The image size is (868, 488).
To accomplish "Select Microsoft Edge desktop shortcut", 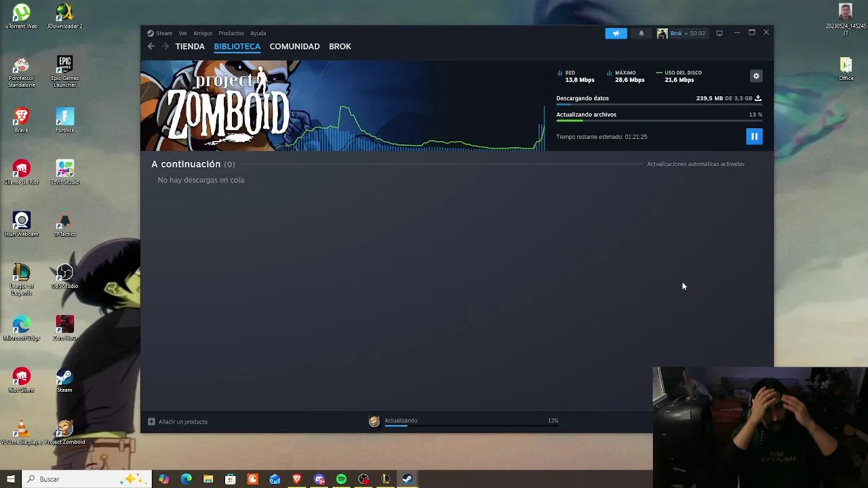I will coord(21,329).
